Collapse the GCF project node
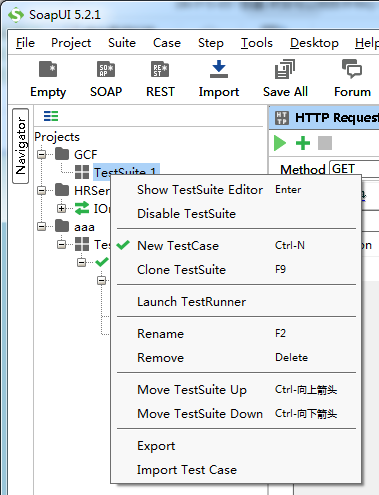 (42, 154)
